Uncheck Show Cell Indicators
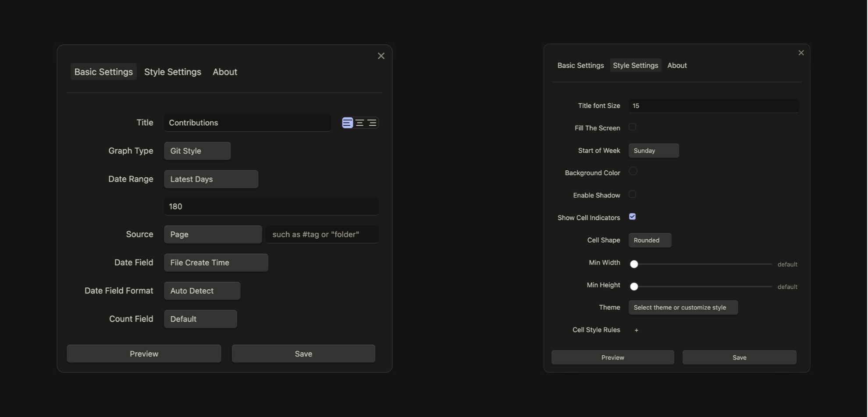 (632, 216)
